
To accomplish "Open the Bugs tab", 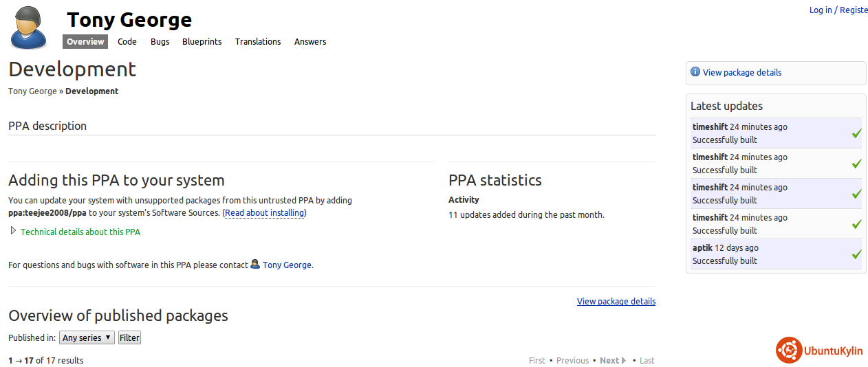I will 160,42.
